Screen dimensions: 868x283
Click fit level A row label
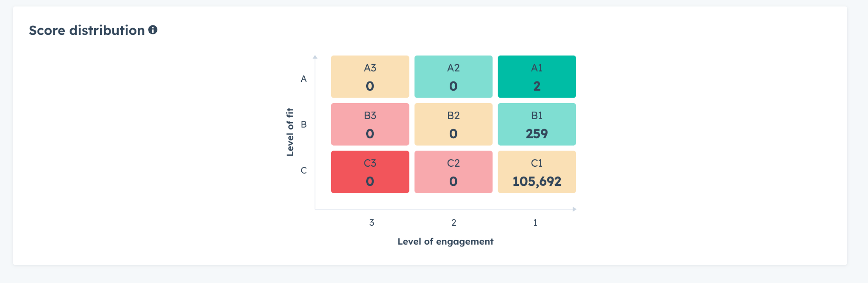click(x=303, y=79)
